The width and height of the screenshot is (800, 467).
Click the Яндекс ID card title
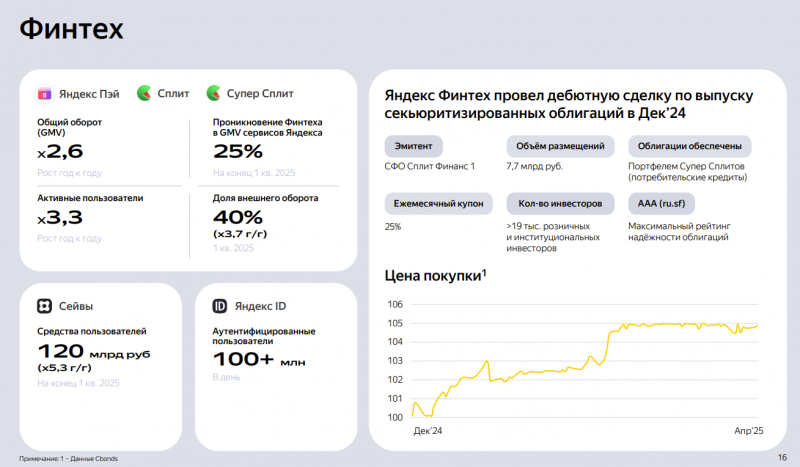(260, 306)
